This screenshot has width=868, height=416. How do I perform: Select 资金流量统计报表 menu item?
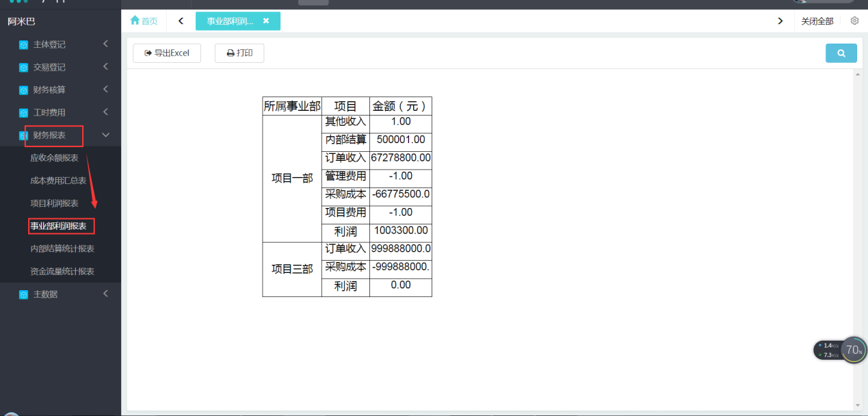pyautogui.click(x=62, y=272)
